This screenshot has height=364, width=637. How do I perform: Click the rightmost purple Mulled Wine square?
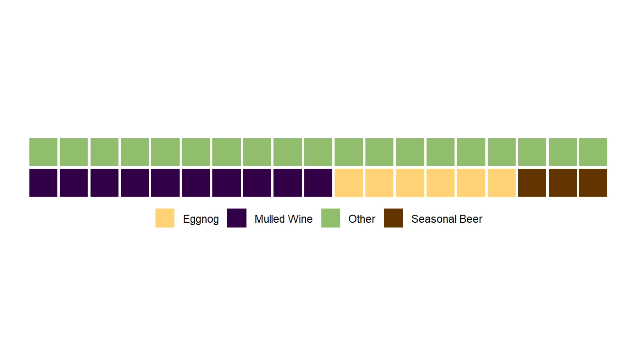click(318, 182)
